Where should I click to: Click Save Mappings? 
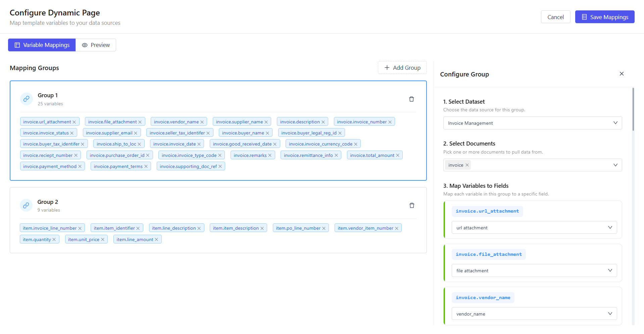604,17
